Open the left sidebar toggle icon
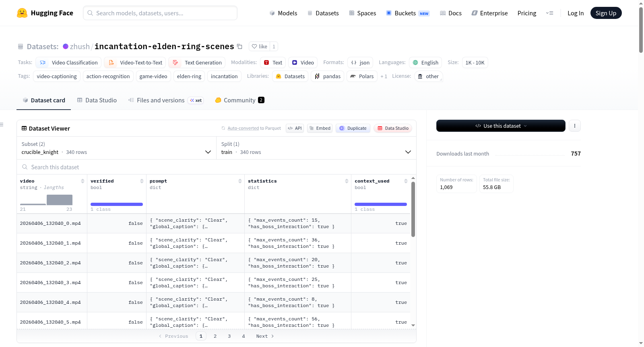The image size is (644, 347). tap(2, 125)
